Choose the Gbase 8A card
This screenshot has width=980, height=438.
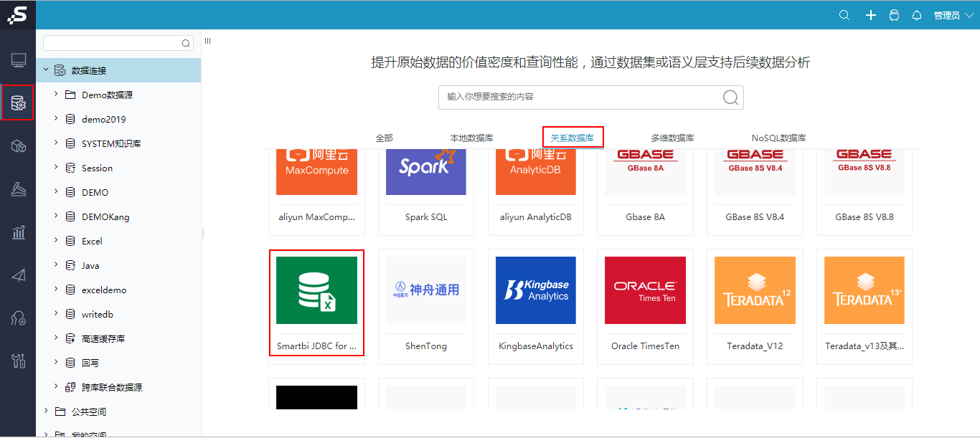coord(645,191)
